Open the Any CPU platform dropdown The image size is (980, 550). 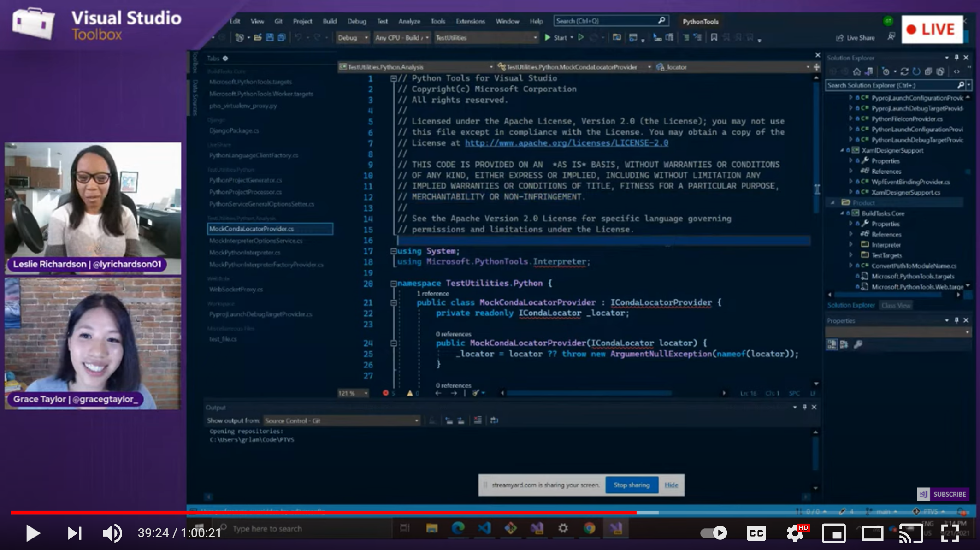[401, 38]
